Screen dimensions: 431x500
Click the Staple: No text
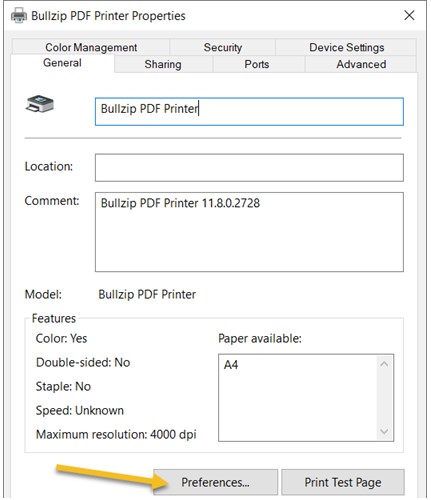(63, 386)
